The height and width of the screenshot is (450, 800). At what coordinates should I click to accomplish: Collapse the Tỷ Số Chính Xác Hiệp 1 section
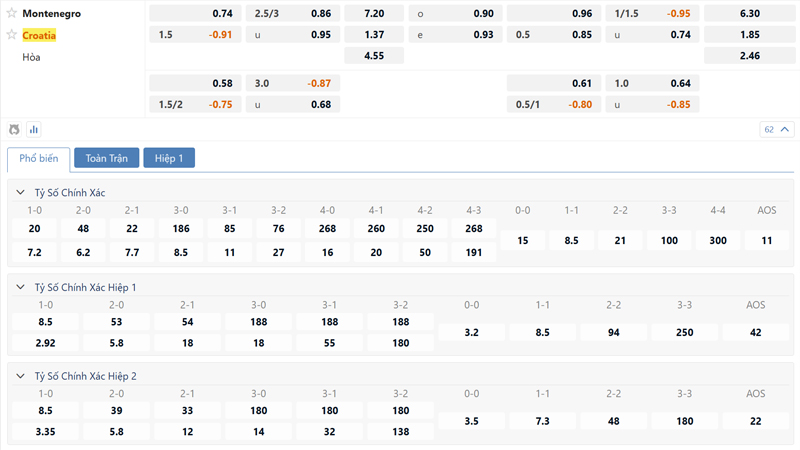click(21, 287)
